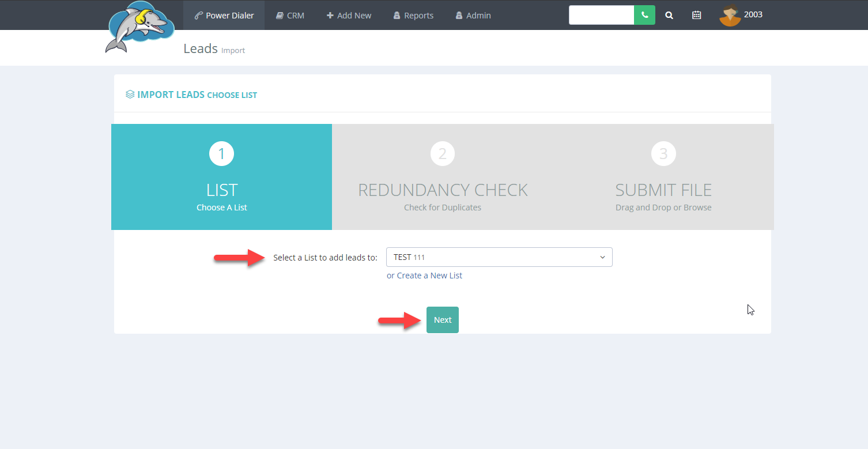
Task: Click the dolphin logo
Action: pyautogui.click(x=141, y=28)
